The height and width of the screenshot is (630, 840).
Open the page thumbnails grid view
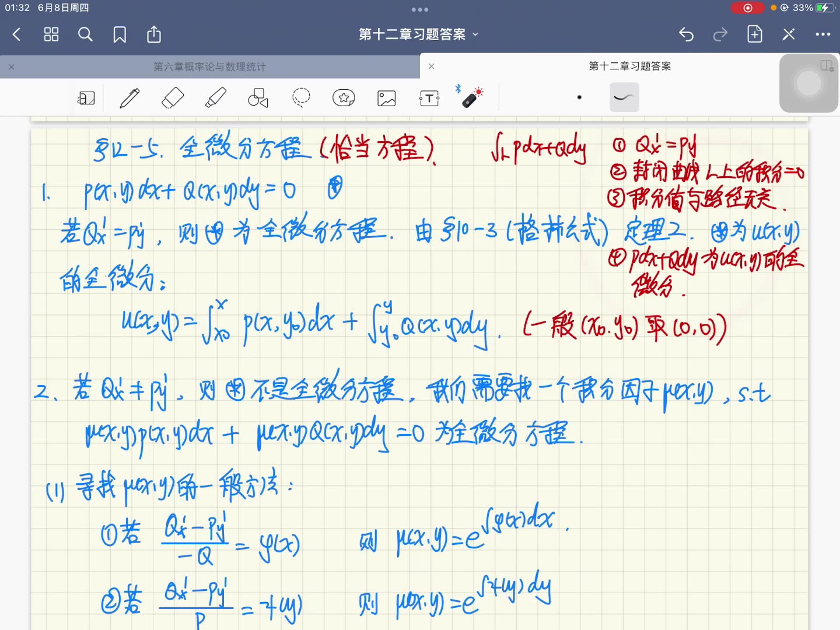51,34
